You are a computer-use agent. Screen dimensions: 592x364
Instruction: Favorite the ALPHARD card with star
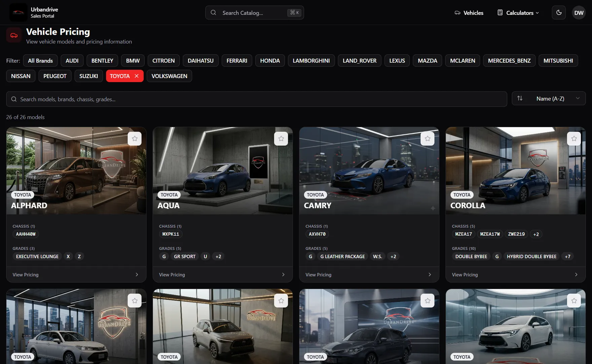(x=135, y=139)
